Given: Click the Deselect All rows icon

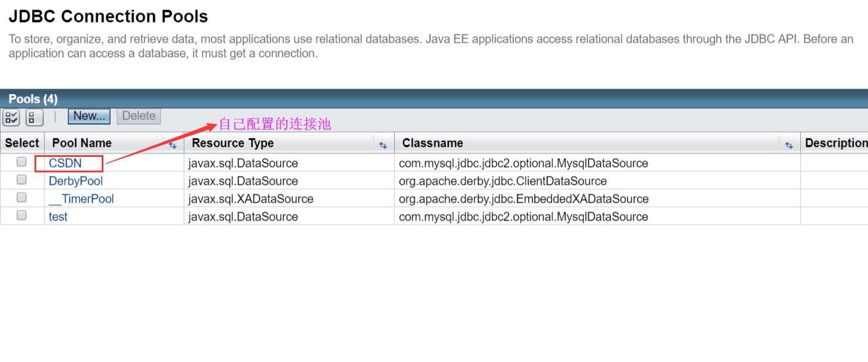Looking at the screenshot, I should click(34, 117).
